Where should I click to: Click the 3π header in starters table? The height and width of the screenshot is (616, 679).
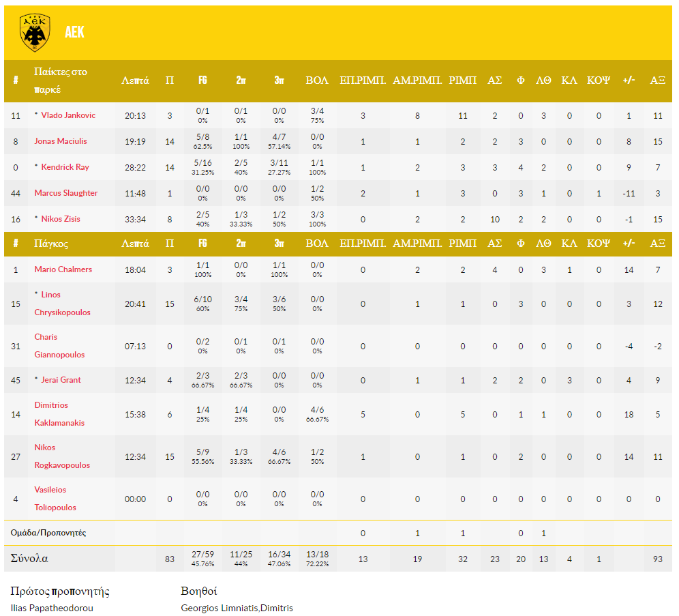pyautogui.click(x=280, y=80)
